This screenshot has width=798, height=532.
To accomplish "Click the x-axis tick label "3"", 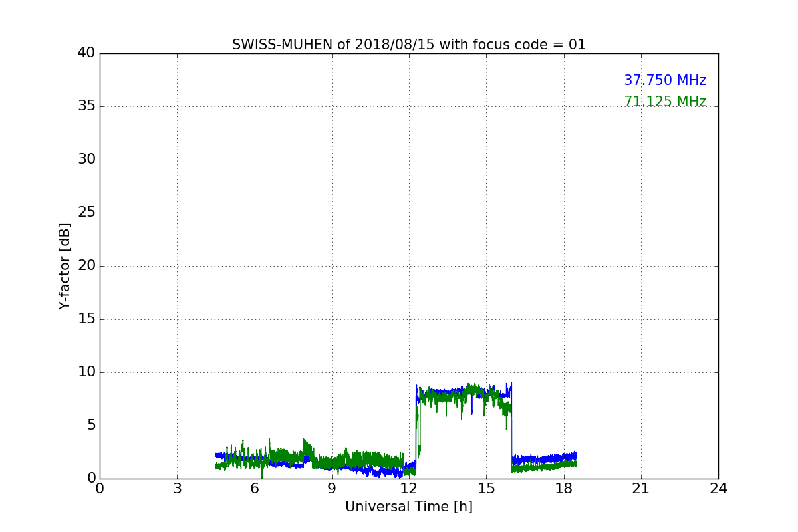I will [177, 489].
